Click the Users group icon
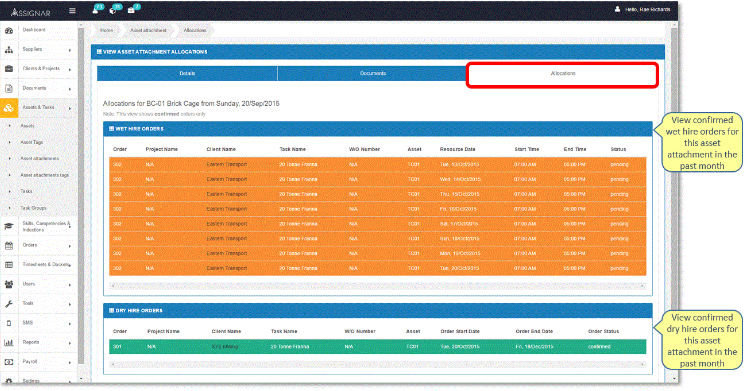 pyautogui.click(x=9, y=284)
